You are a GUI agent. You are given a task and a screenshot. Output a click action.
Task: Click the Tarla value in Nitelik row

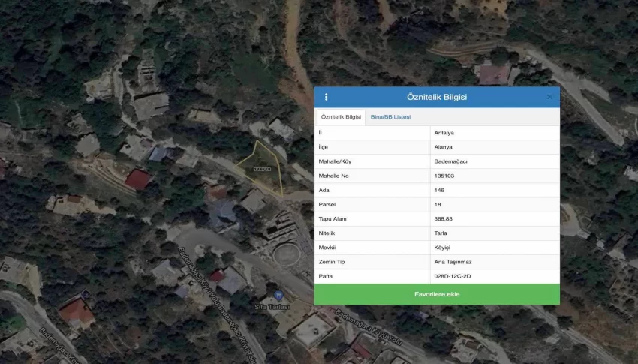(x=441, y=233)
